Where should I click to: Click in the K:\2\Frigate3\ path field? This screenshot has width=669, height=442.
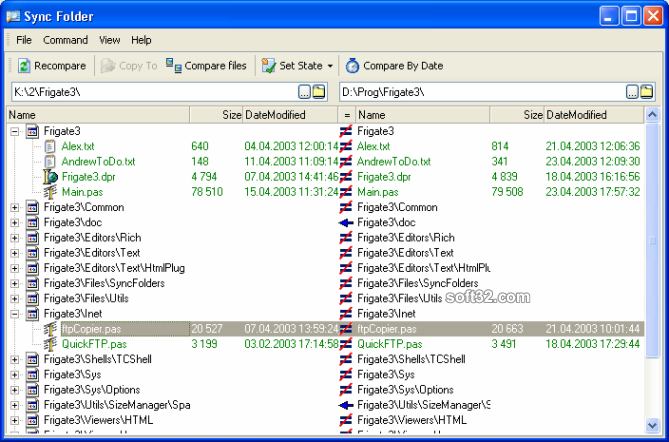(x=154, y=92)
